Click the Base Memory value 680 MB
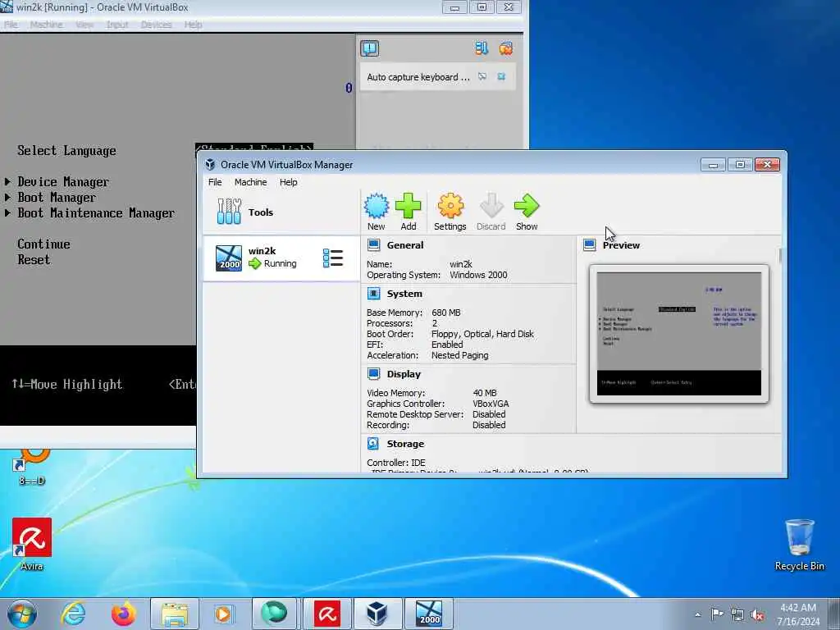This screenshot has height=630, width=840. [445, 313]
